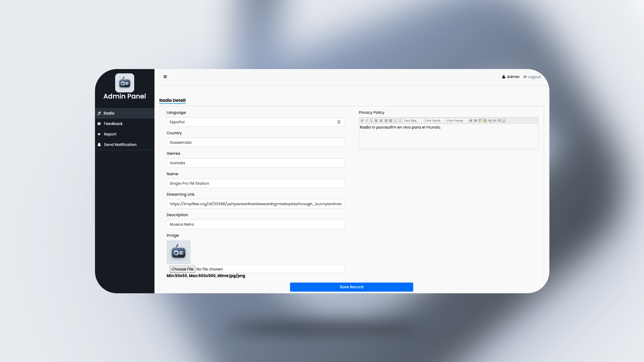Viewport: 644px width, 362px height.
Task: Open the Font Size dropdown
Action: pyautogui.click(x=413, y=121)
